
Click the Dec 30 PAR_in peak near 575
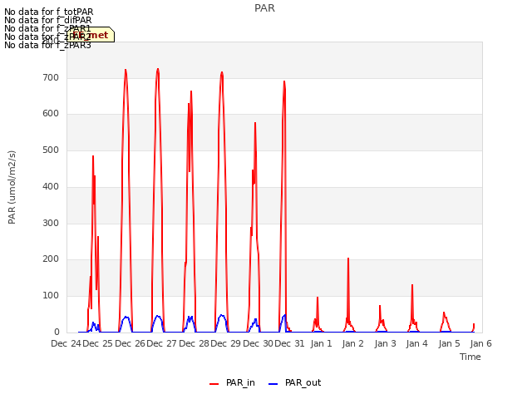(255, 123)
